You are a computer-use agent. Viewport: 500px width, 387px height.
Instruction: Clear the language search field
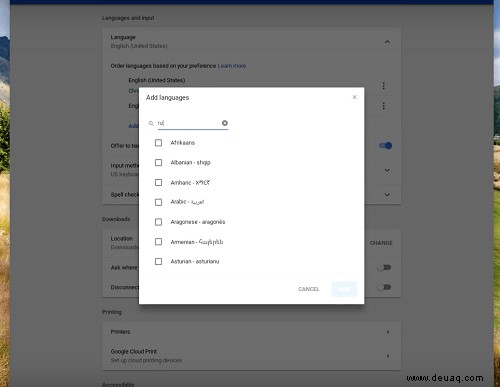(x=225, y=123)
